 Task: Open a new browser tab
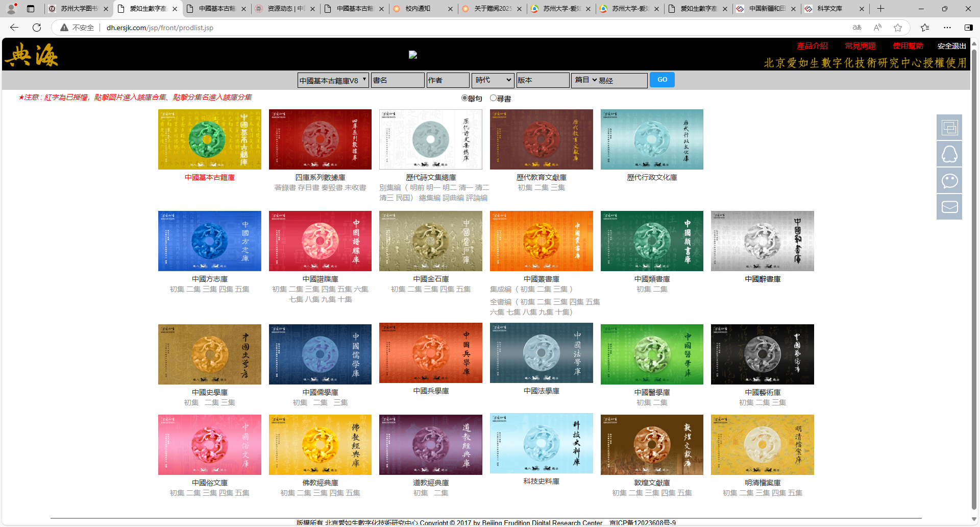[880, 9]
